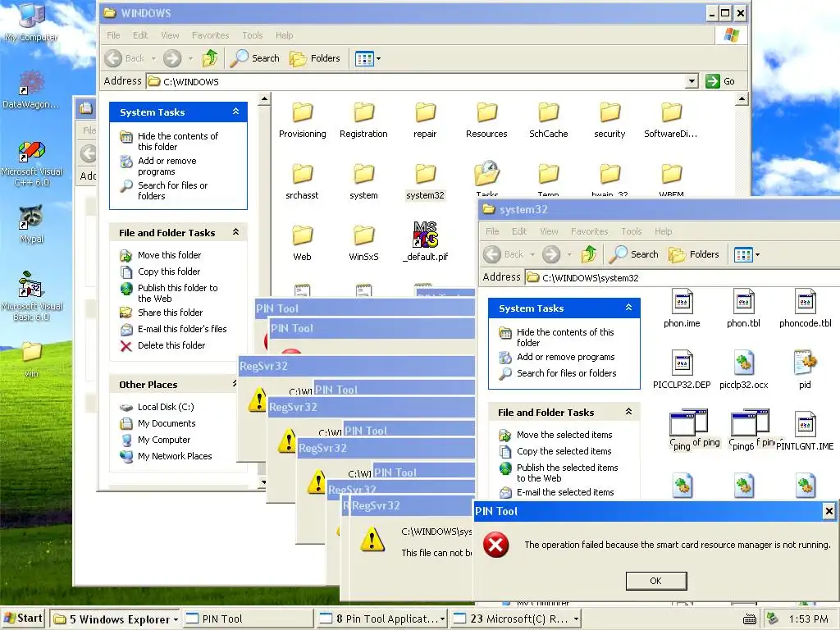Click Up folder icon in WINDOWS toolbar
This screenshot has height=630, width=840.
210,58
